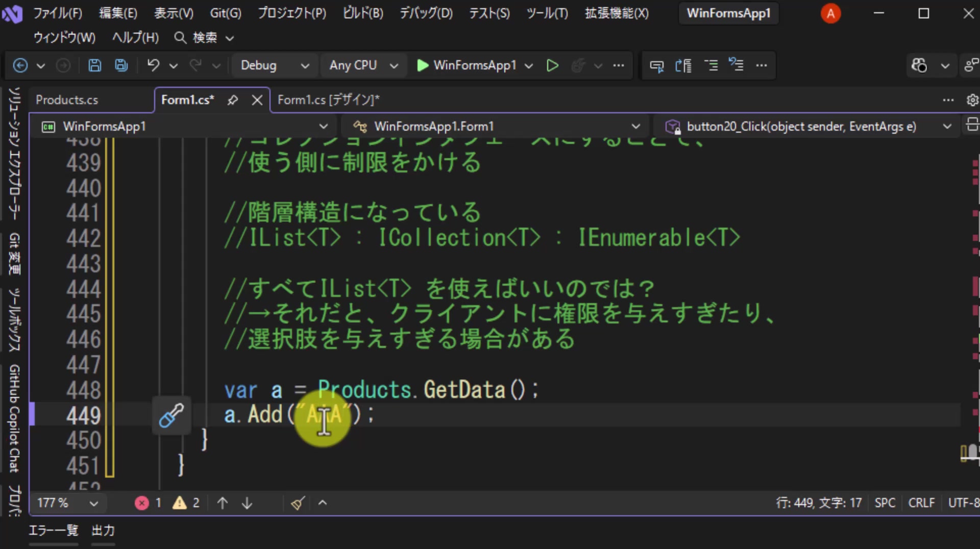This screenshot has width=980, height=549.
Task: Switch to the Products.cs tab
Action: pos(67,100)
